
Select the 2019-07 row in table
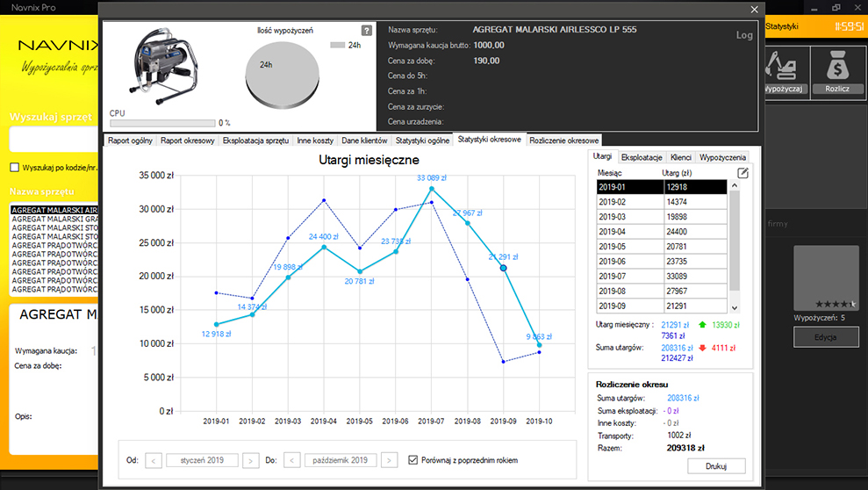click(662, 277)
